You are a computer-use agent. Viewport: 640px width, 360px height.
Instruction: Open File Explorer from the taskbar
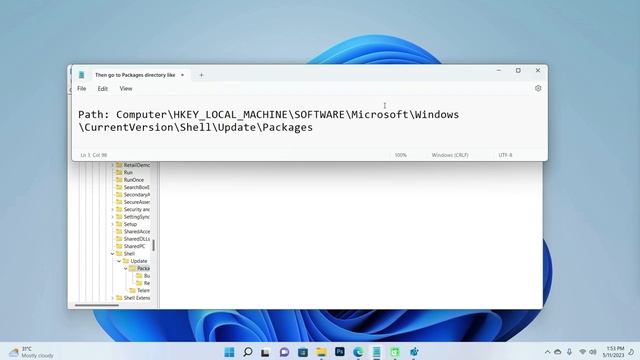(321, 352)
